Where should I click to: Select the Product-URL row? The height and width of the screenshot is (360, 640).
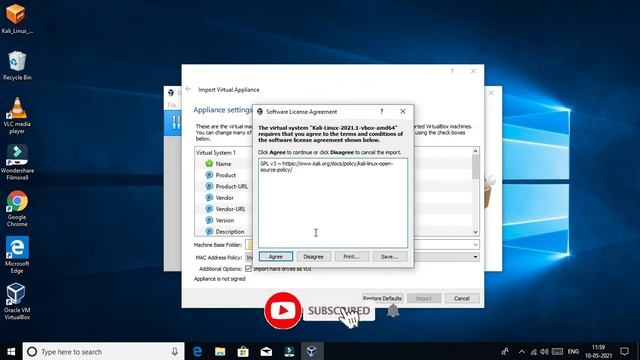(231, 187)
